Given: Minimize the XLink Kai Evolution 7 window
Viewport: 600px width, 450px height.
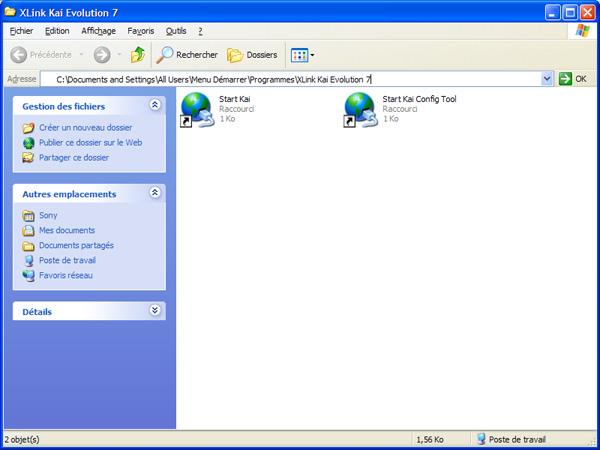Looking at the screenshot, I should tap(553, 13).
